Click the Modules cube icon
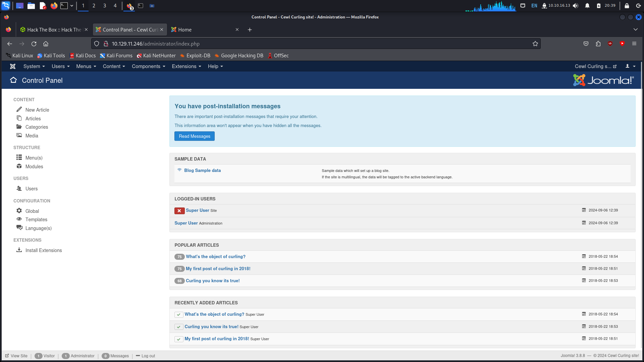644x362 pixels. (19, 166)
